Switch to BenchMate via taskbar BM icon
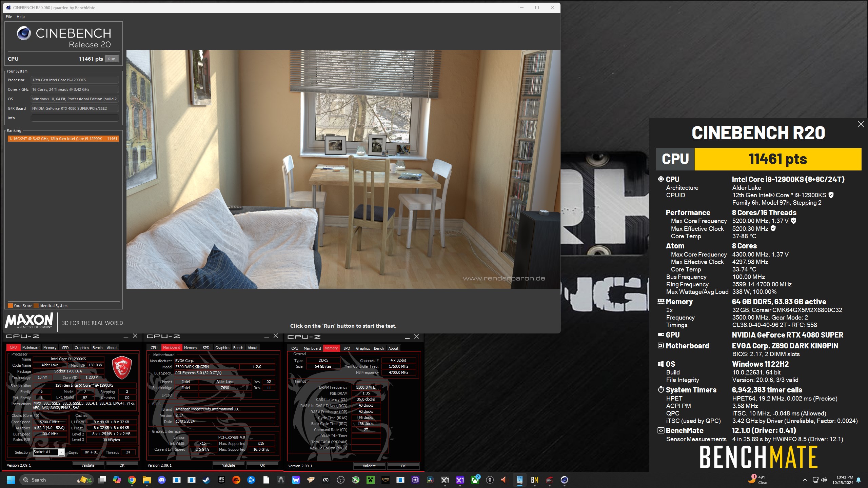 [x=535, y=480]
